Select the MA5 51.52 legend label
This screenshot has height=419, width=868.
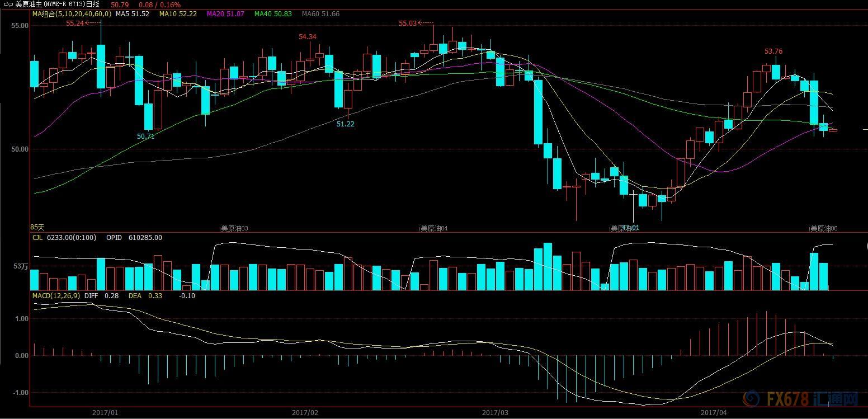pos(133,13)
